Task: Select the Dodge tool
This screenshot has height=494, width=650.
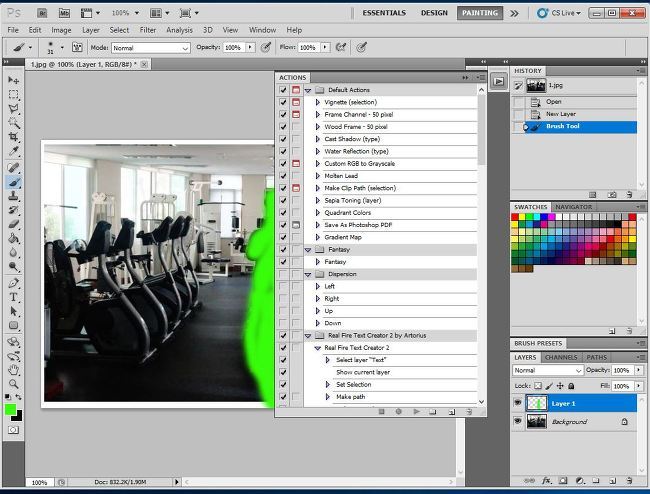Action: coord(13,266)
